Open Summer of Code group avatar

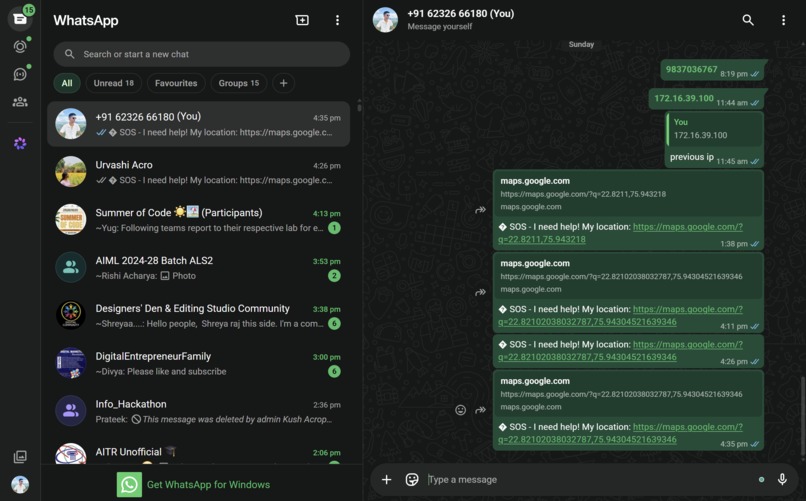[70, 219]
